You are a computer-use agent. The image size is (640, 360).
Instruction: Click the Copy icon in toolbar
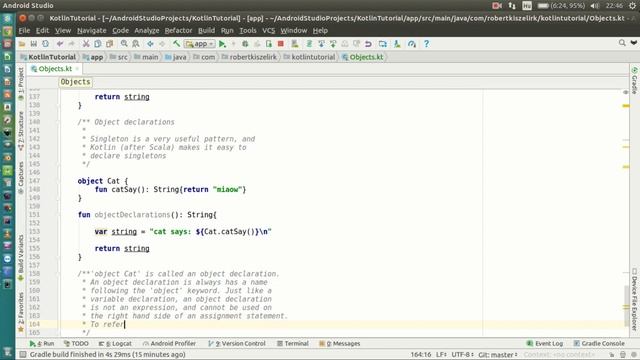(98, 44)
